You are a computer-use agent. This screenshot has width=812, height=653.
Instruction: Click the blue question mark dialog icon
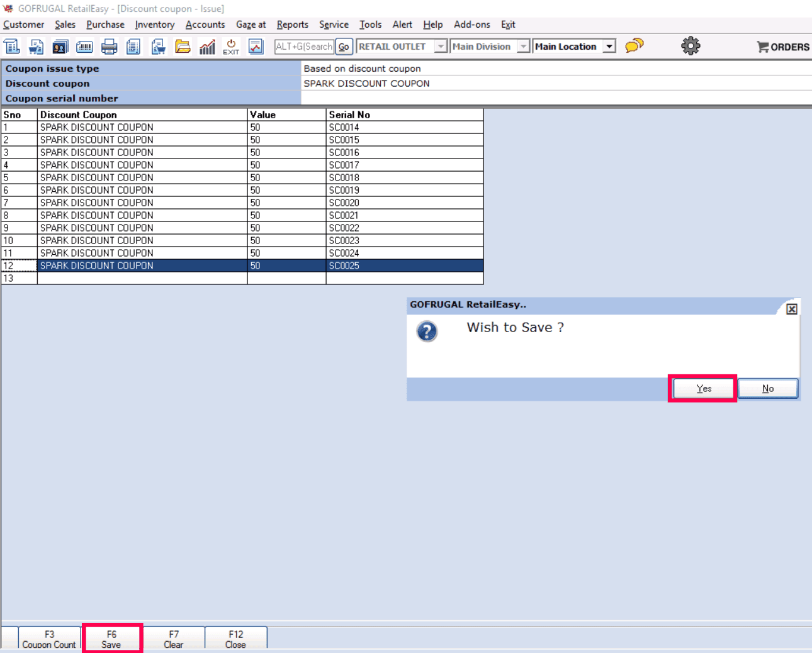(x=427, y=332)
